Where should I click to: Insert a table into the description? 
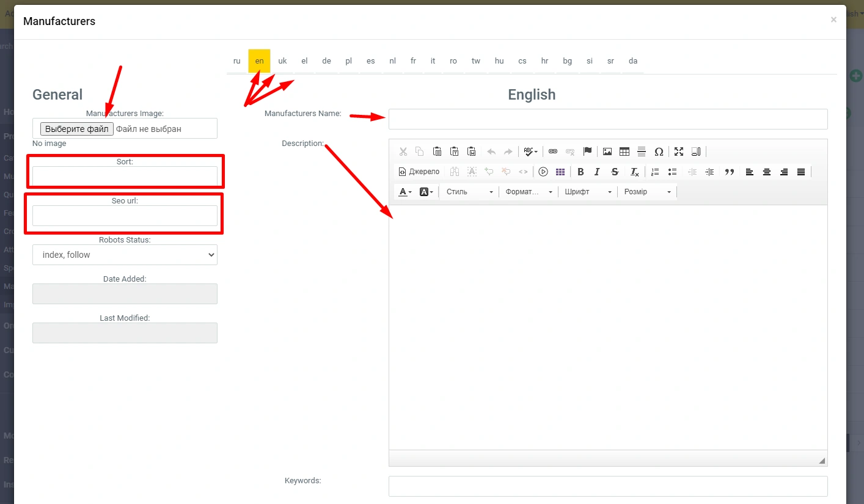(x=624, y=152)
